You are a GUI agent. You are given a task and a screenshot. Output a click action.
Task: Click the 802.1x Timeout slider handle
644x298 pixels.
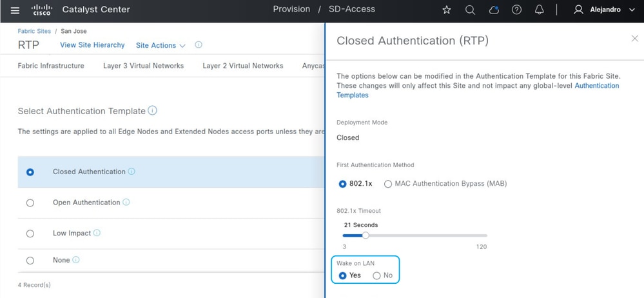pyautogui.click(x=366, y=235)
